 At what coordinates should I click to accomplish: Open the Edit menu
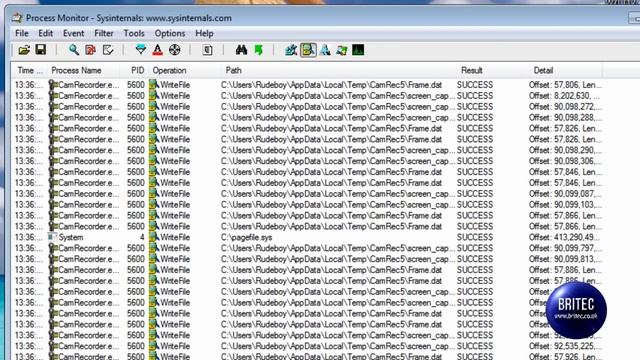pos(45,33)
